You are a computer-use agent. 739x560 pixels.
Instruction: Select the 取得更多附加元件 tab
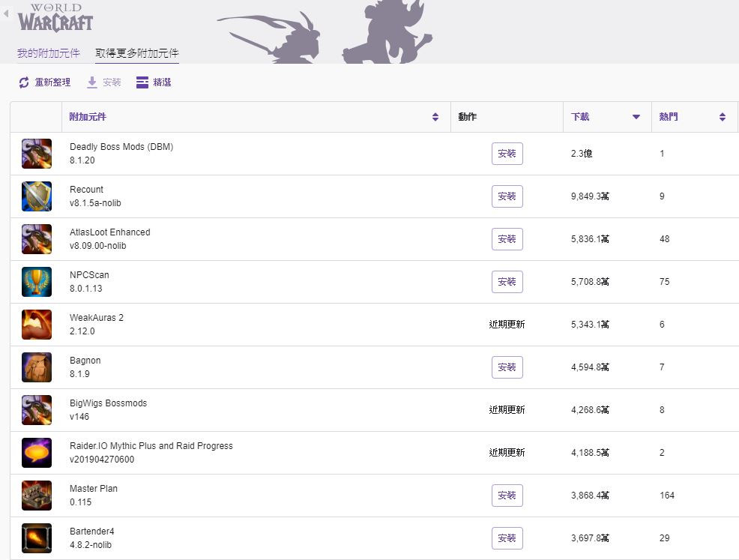[x=137, y=53]
